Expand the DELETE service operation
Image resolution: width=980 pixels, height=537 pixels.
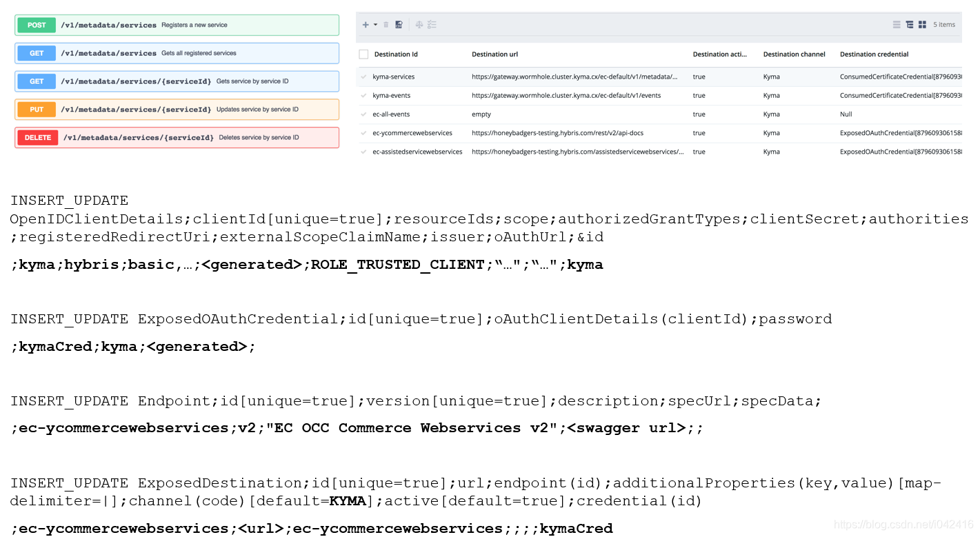pos(177,137)
